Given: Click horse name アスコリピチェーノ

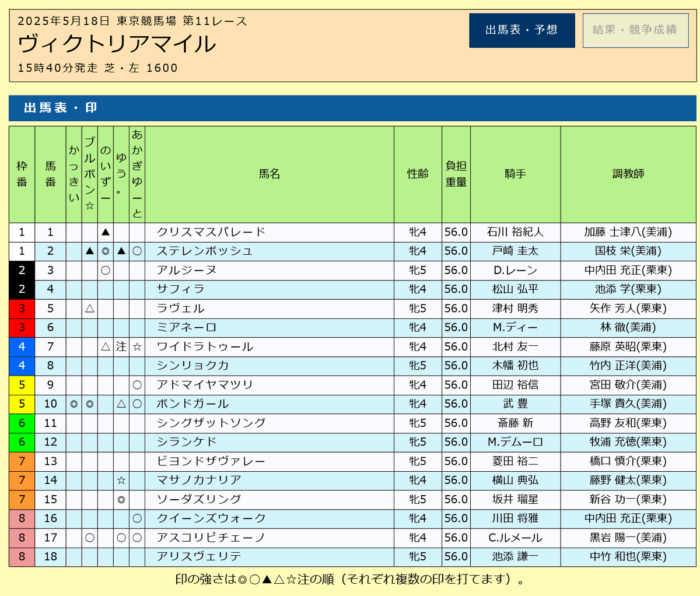Looking at the screenshot, I should (x=211, y=538).
